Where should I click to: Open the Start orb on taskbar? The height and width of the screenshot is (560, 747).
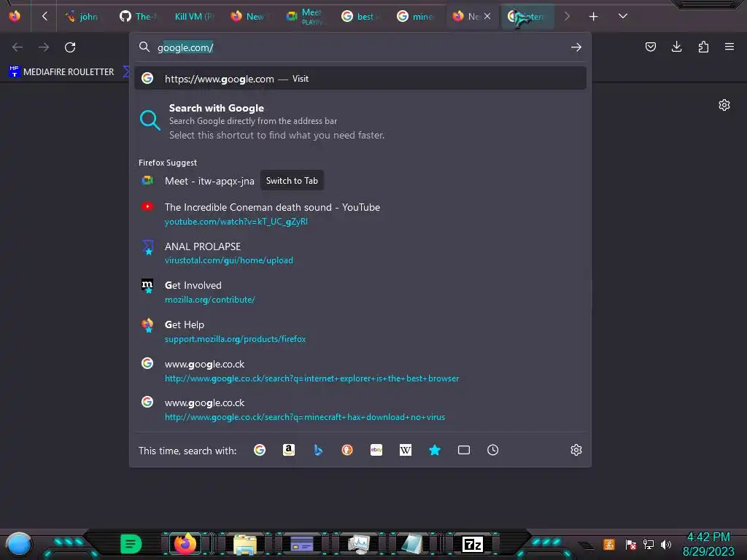pos(18,544)
